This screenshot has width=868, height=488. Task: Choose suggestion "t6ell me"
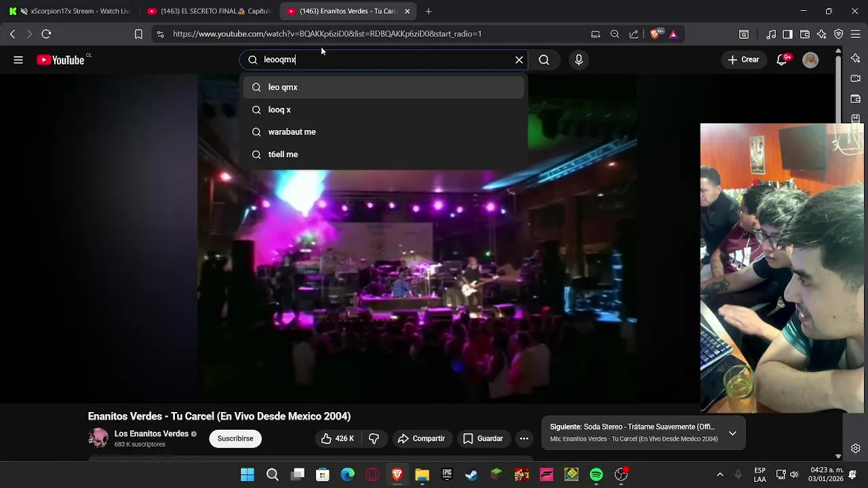pos(384,154)
